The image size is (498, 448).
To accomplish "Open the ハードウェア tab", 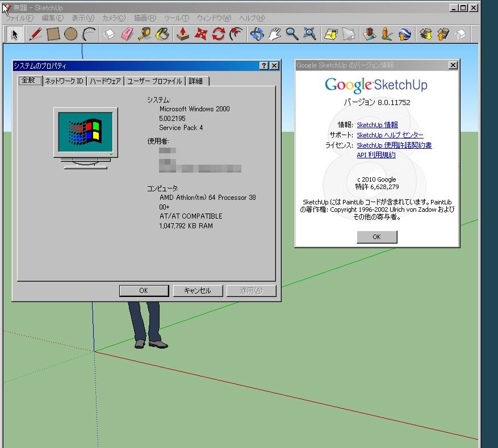I will 105,81.
